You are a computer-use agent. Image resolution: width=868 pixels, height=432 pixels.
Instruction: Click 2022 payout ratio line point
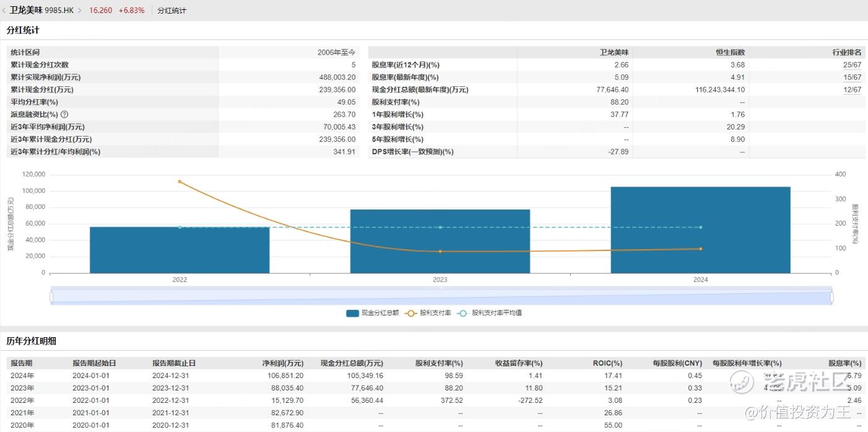(180, 182)
